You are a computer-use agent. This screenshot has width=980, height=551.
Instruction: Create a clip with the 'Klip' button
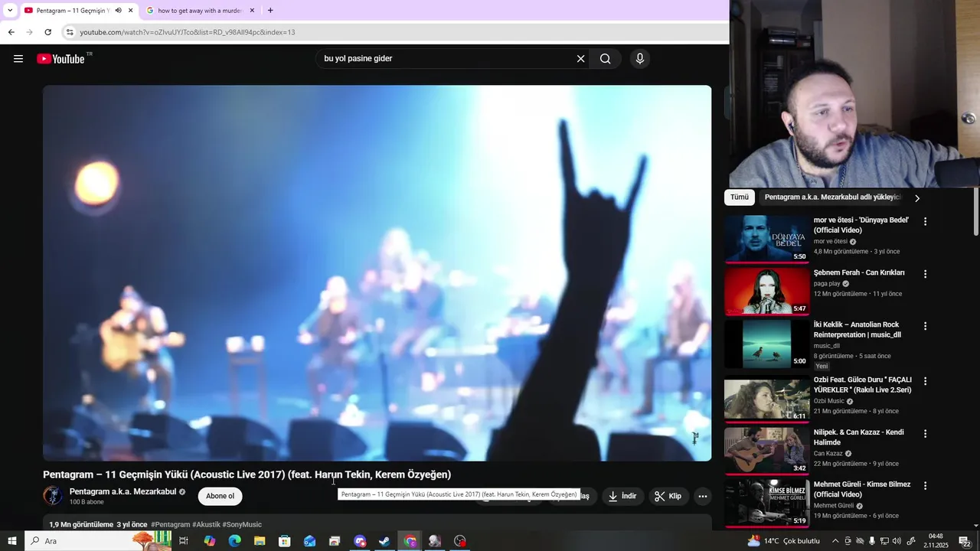(668, 496)
